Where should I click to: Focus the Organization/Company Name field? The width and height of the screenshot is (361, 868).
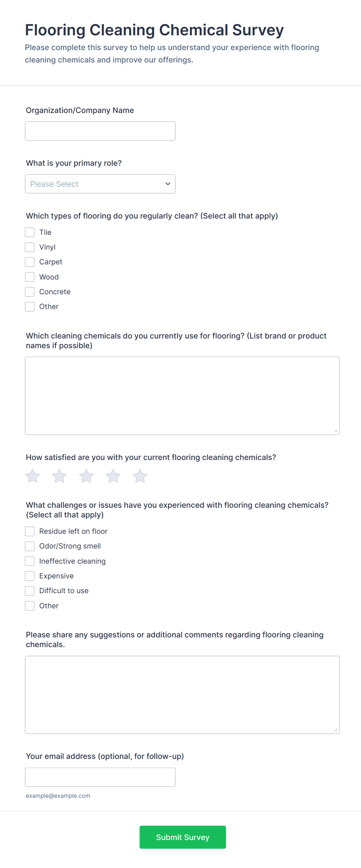100,131
